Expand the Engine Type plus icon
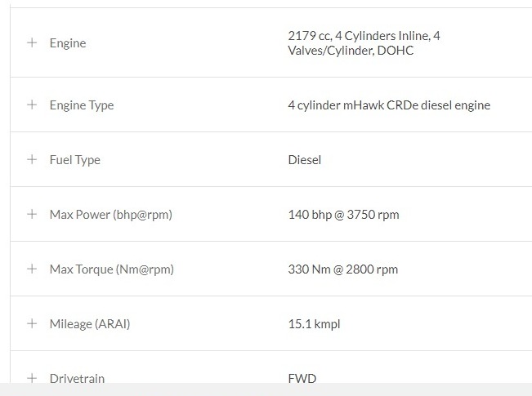532x396 pixels. [32, 105]
